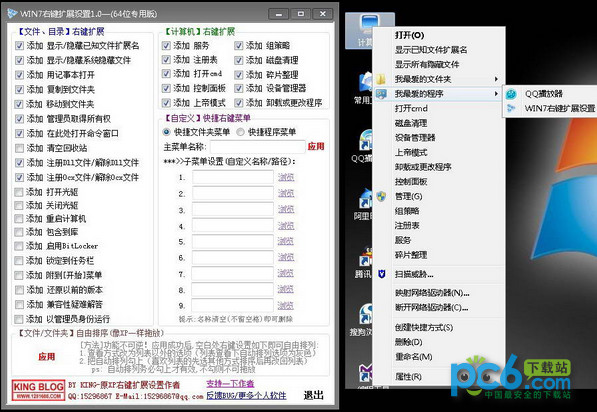Screen dimensions: 597x412
Task: Enable 添加 重启计算机
Action: point(19,219)
